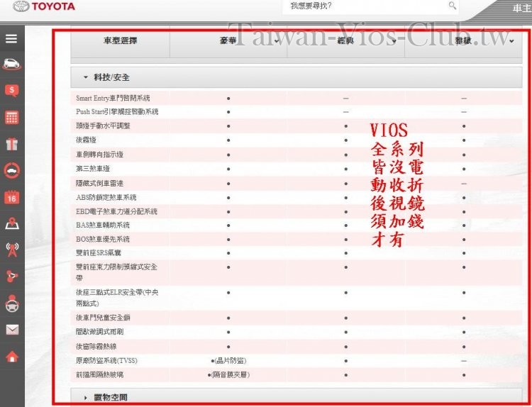Click the 雙前座SRS氣囊 row label
Screen dimensions: 532x407
tap(99, 252)
